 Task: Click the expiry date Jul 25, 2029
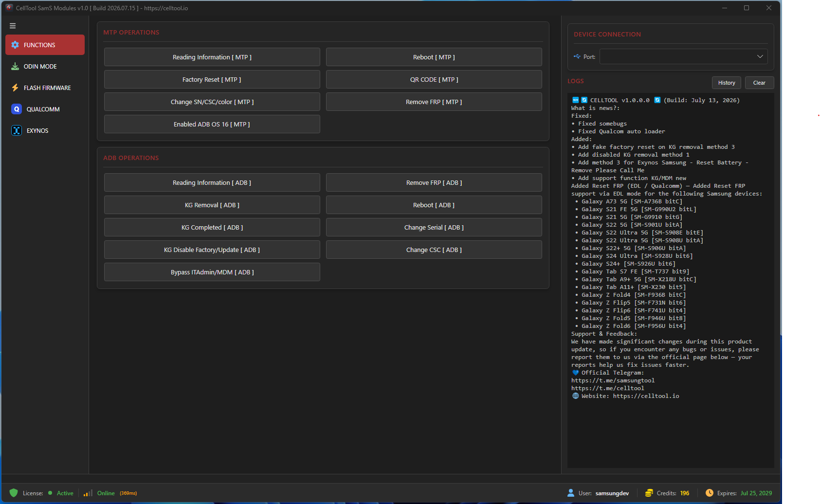coord(756,493)
